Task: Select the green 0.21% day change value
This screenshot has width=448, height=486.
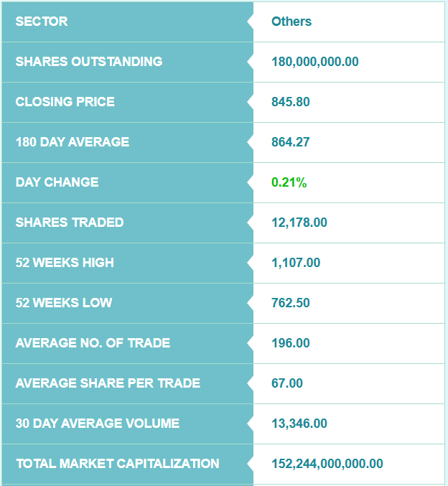Action: coord(289,182)
